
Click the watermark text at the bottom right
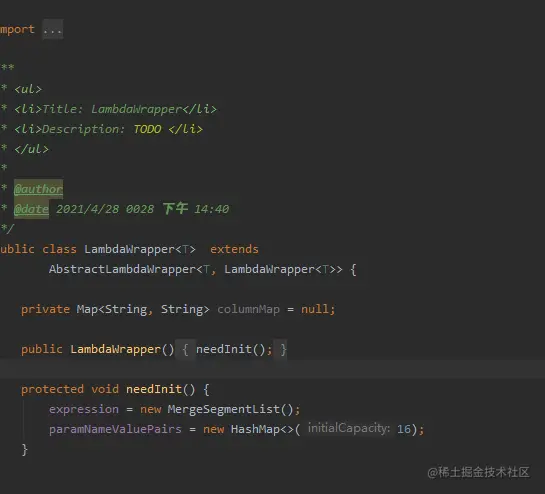click(478, 472)
